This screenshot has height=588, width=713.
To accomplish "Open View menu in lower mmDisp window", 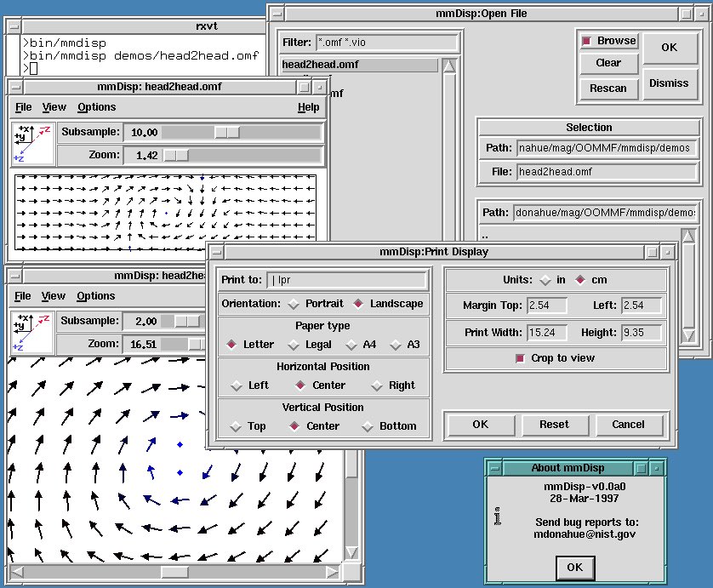I will [x=54, y=296].
